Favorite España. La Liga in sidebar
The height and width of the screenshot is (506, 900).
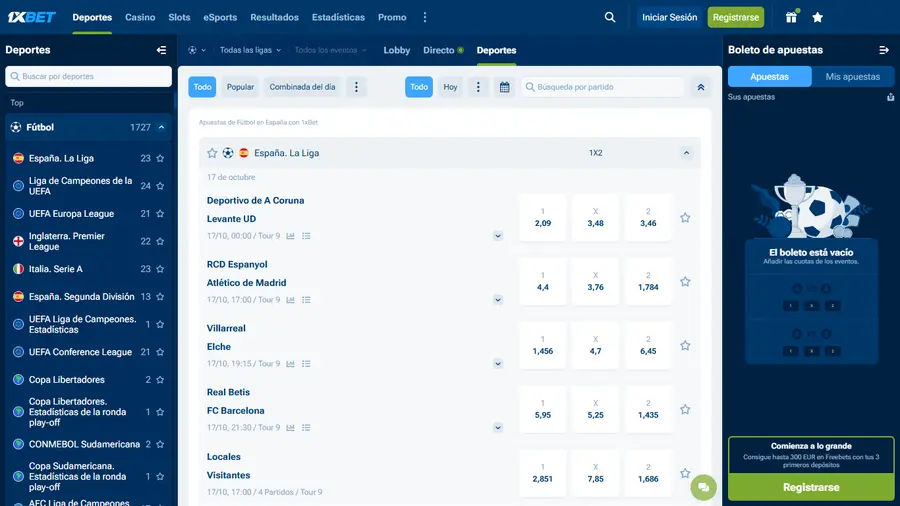(160, 158)
